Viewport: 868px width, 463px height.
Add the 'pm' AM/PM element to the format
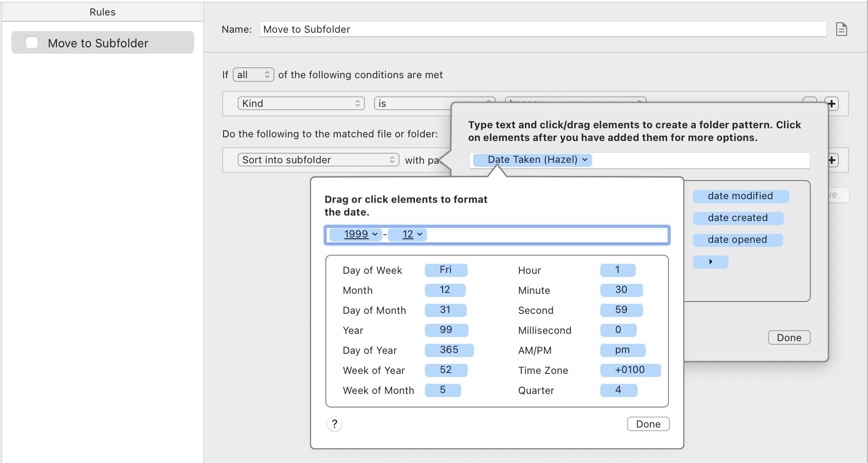click(x=622, y=350)
